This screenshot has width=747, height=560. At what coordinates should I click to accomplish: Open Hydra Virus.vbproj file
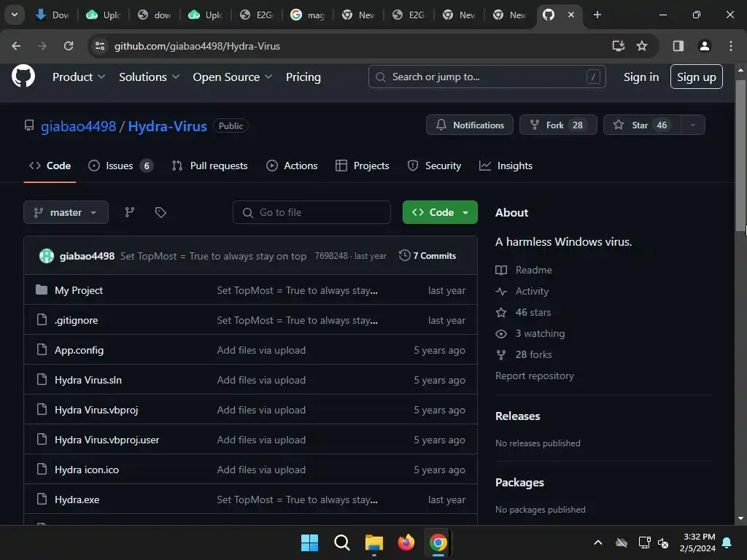pyautogui.click(x=96, y=410)
